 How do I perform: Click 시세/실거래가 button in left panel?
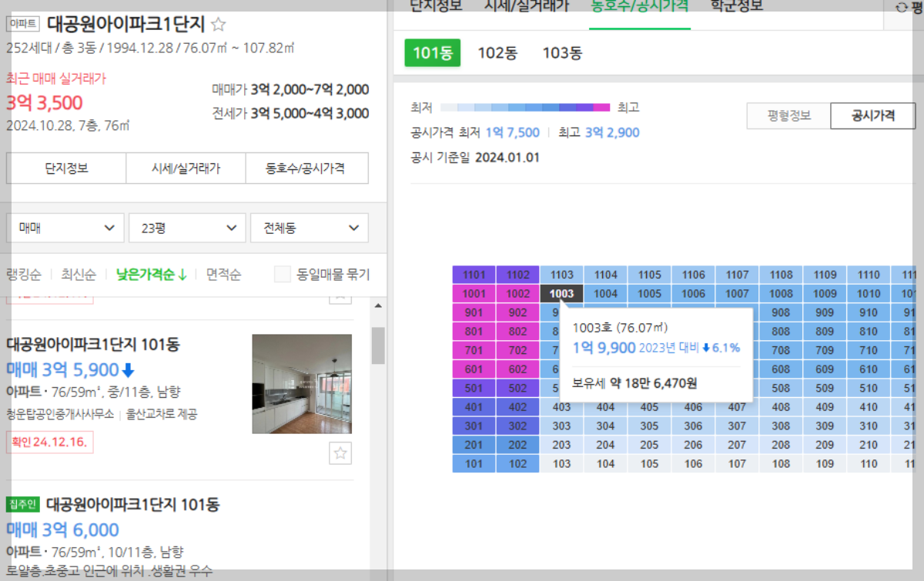[186, 168]
